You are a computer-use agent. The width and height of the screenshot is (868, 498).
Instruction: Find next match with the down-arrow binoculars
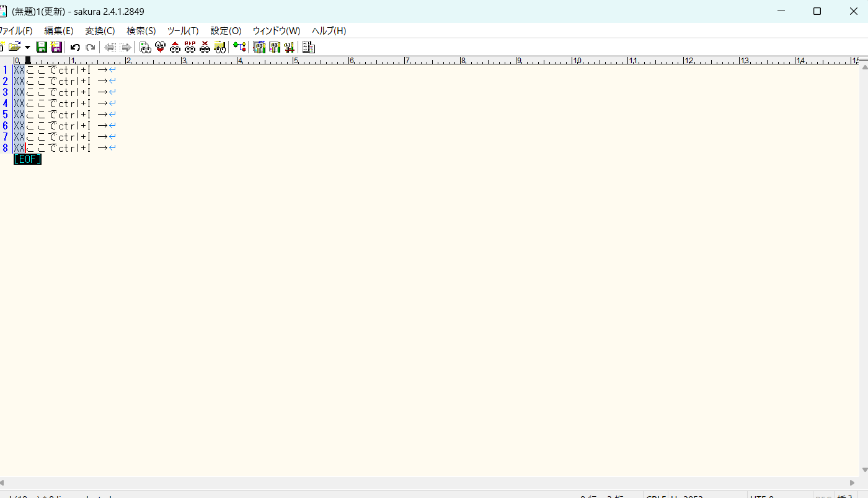point(160,47)
